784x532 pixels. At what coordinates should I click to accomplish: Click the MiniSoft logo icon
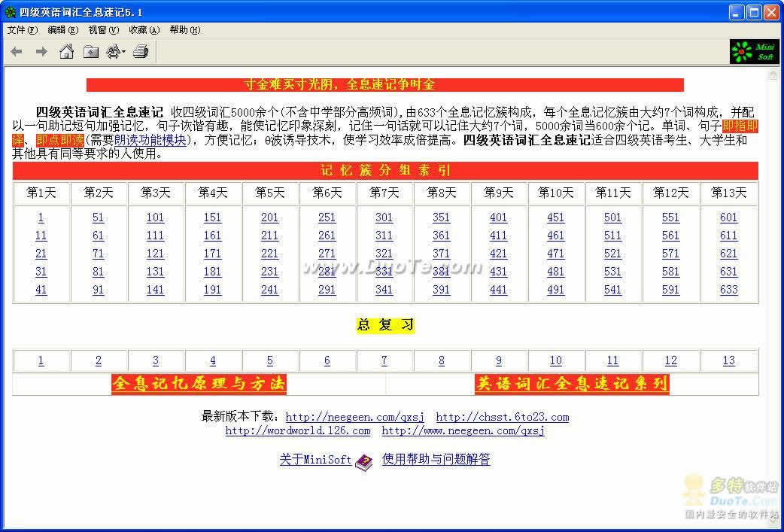point(755,51)
